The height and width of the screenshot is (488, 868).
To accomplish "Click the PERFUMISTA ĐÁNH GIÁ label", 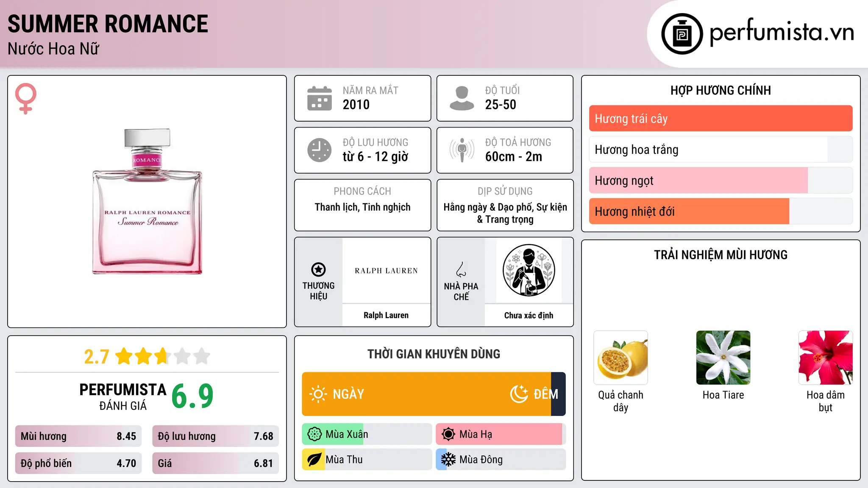I will [x=123, y=397].
